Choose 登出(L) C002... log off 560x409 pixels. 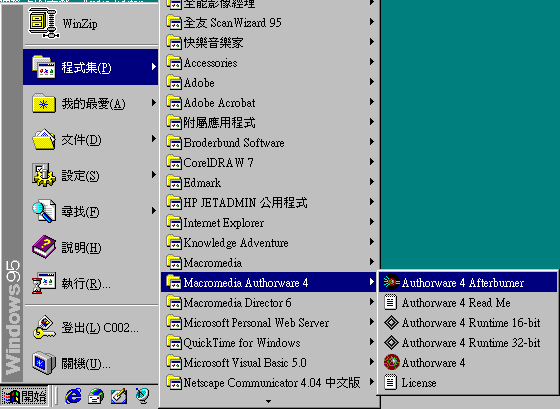(x=91, y=327)
